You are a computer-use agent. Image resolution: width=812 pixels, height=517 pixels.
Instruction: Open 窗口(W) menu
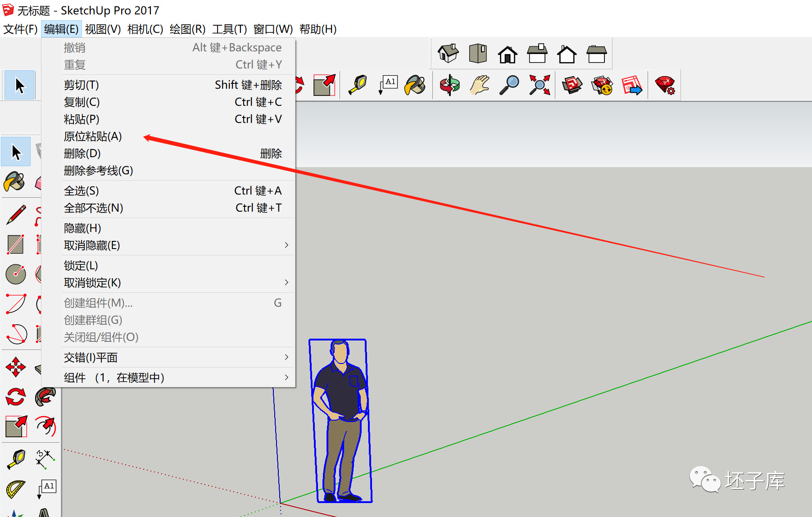click(273, 29)
